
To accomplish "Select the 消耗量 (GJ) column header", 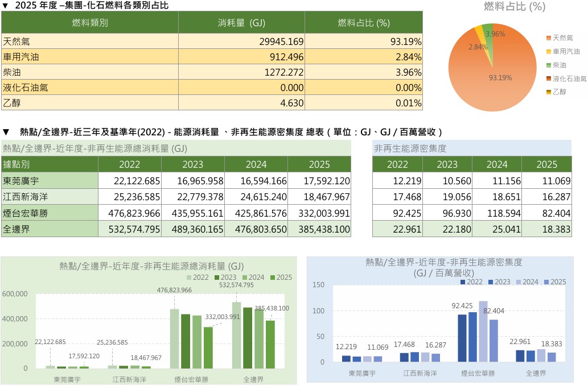I will 241,23.
